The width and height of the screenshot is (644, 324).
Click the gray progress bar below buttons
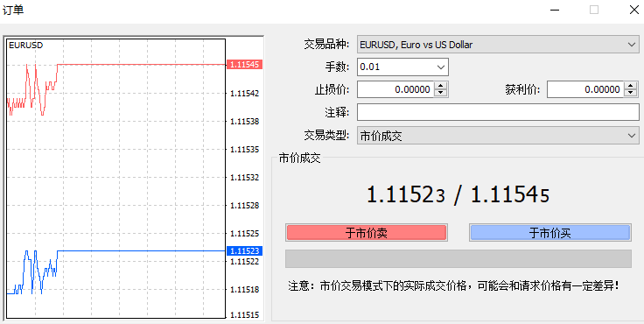pos(458,258)
